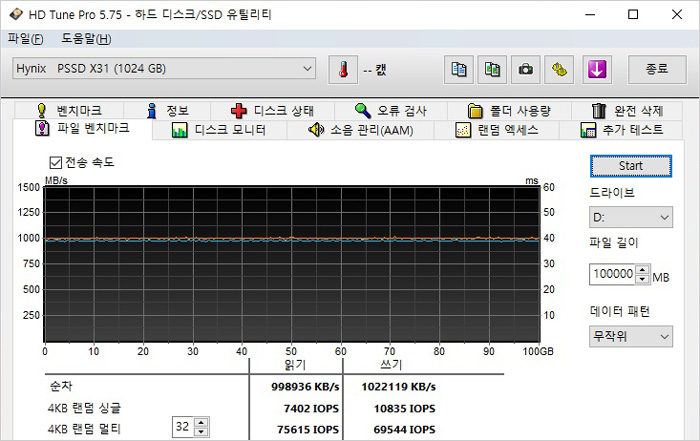700x441 pixels.
Task: Click the 종료 exit button
Action: click(657, 70)
